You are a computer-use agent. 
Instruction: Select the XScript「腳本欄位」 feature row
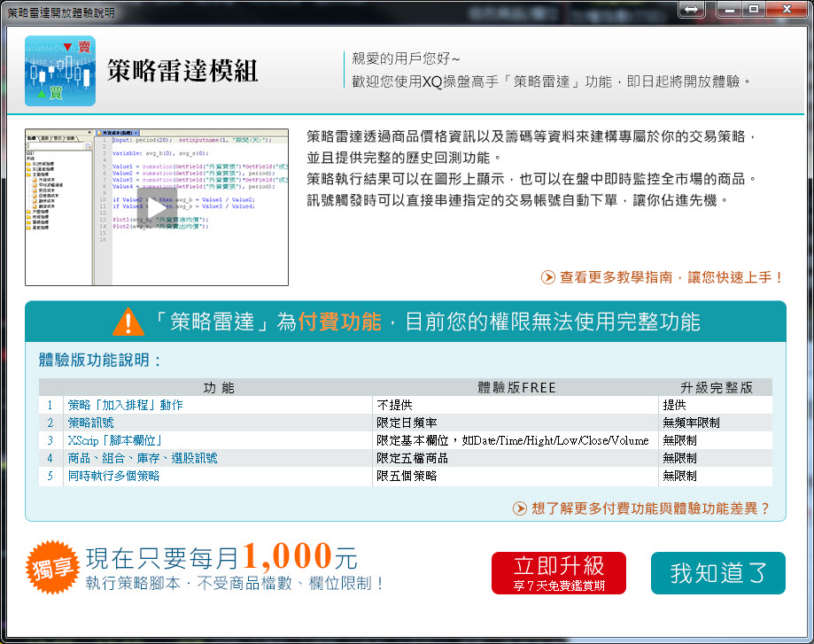point(114,440)
